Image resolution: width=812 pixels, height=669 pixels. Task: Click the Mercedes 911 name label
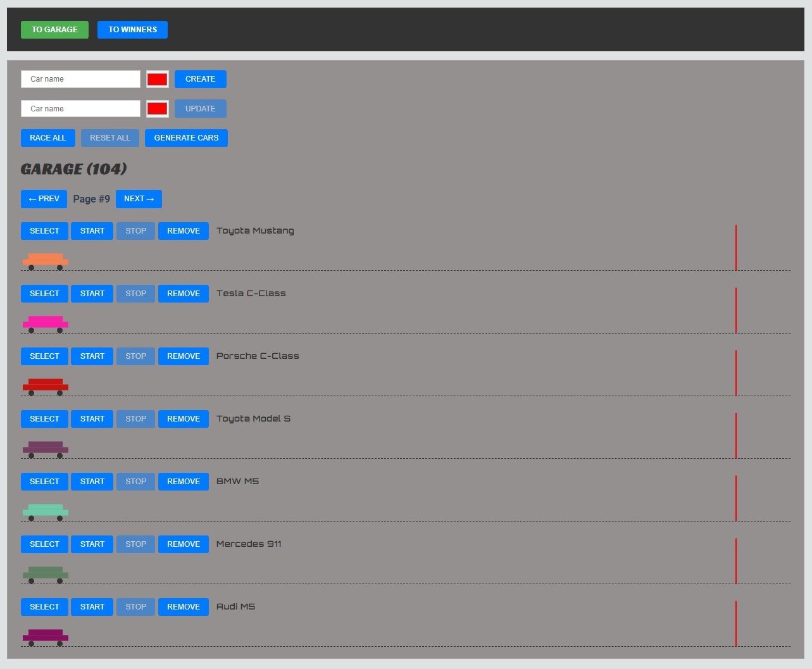tap(249, 544)
